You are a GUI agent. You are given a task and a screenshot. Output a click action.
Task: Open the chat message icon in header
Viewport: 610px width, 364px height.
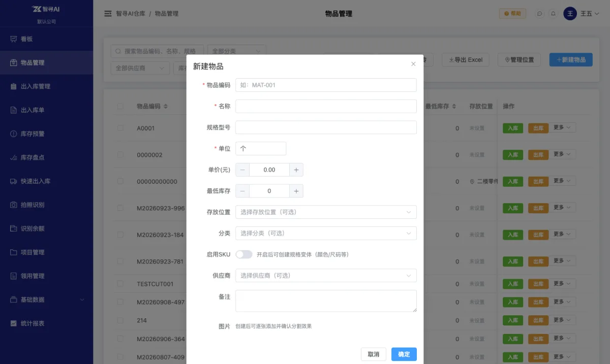click(540, 14)
